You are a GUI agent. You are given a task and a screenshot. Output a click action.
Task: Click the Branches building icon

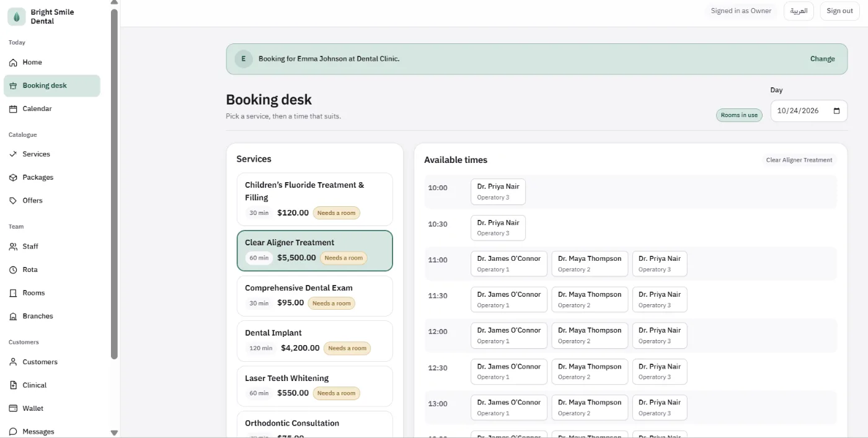[x=13, y=316]
